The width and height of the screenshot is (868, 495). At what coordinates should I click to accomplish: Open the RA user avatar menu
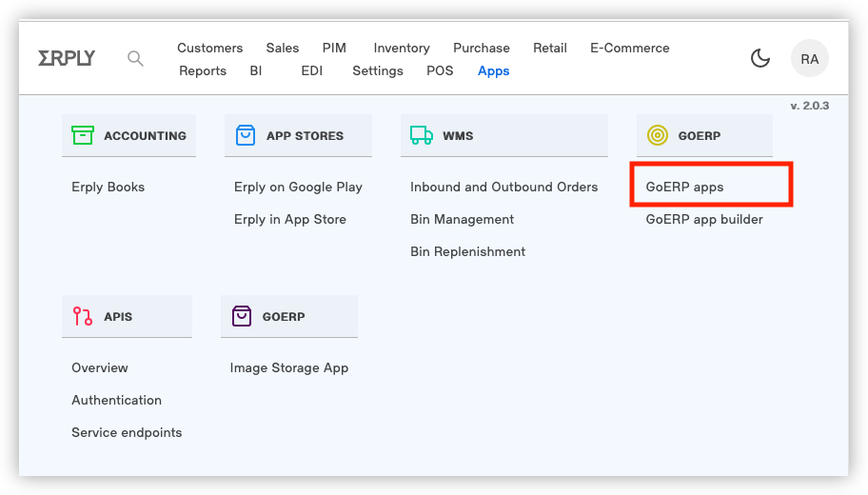point(809,59)
